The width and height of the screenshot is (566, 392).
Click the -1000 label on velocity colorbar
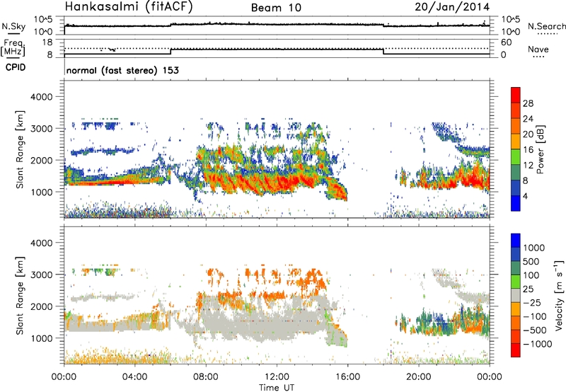point(538,344)
